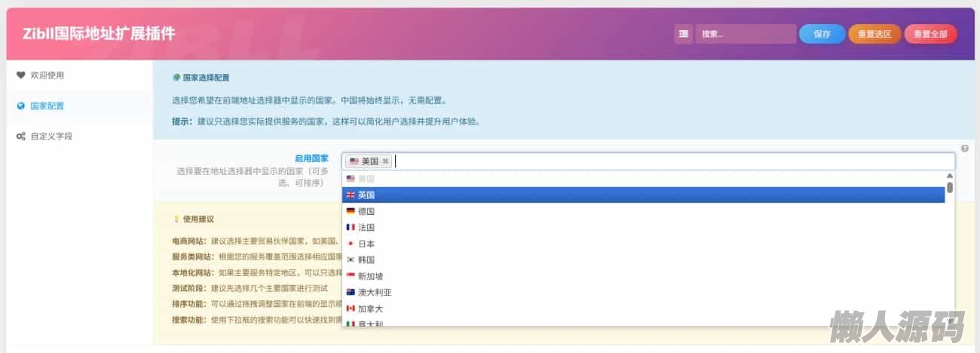The image size is (980, 353).
Task: Click the 启用国家 field label
Action: (311, 158)
